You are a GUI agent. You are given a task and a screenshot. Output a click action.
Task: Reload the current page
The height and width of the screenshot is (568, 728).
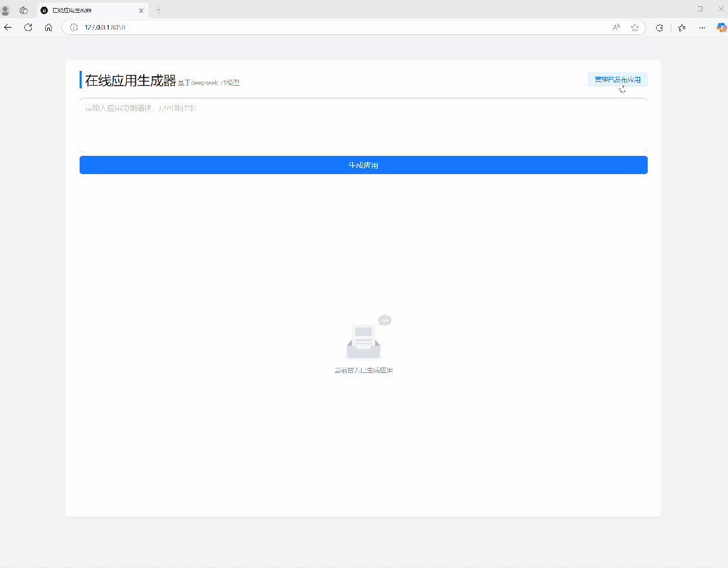click(x=28, y=28)
